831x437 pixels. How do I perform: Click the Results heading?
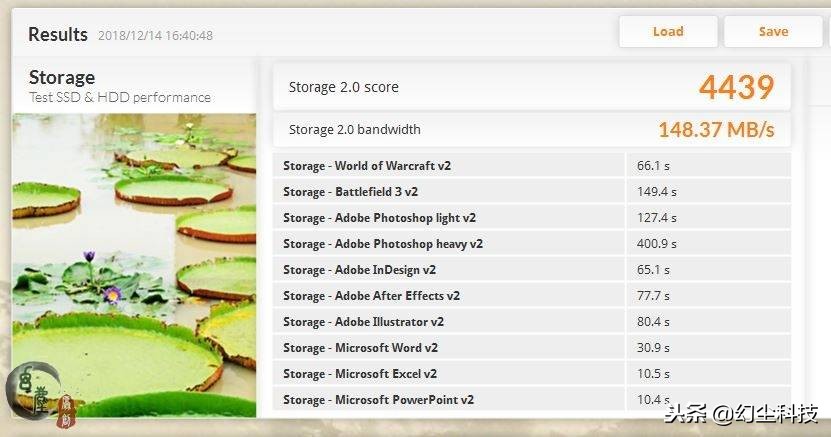click(58, 35)
